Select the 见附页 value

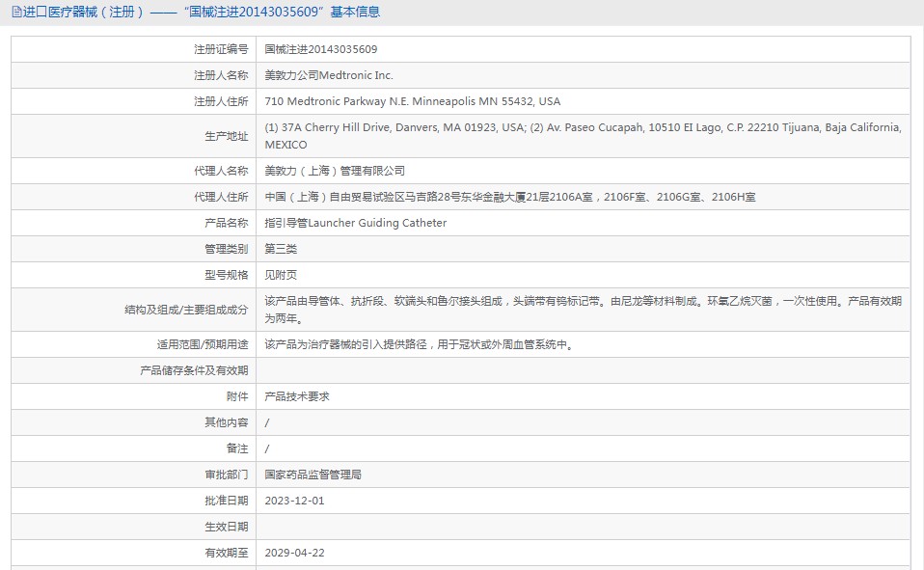281,275
